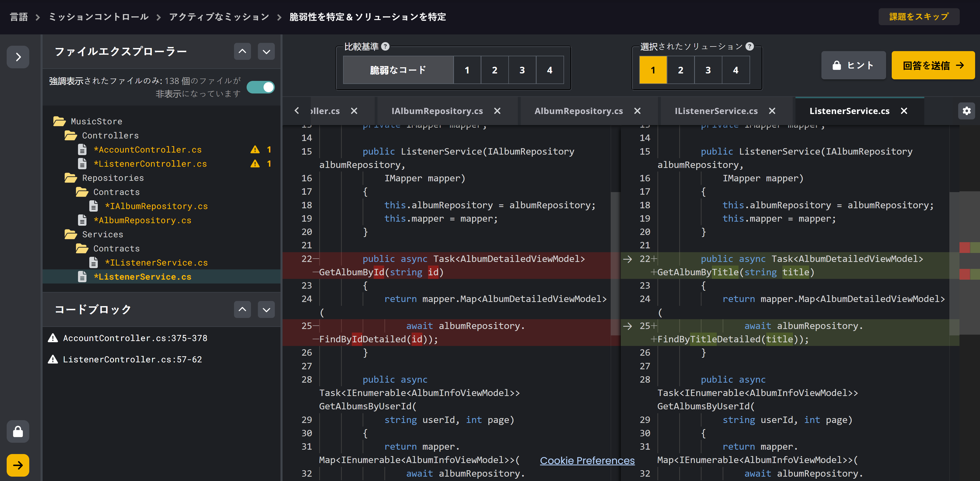Click warning icon beside AccountController.cs file
The image size is (980, 481).
tap(255, 149)
